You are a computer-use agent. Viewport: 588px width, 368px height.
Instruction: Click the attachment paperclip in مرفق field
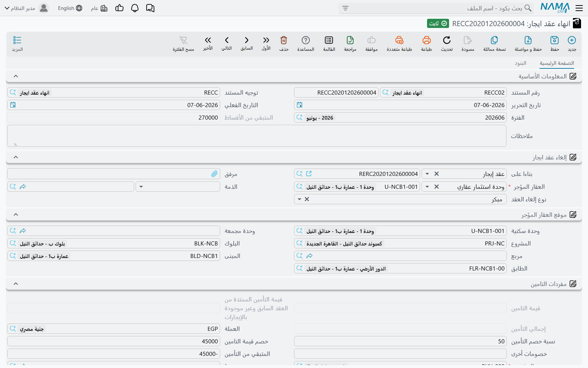[x=214, y=174]
